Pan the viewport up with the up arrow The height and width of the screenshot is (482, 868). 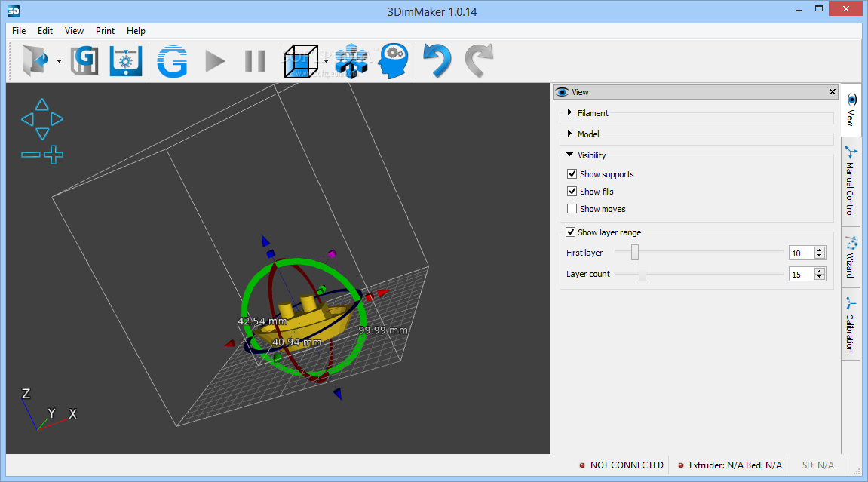point(42,105)
